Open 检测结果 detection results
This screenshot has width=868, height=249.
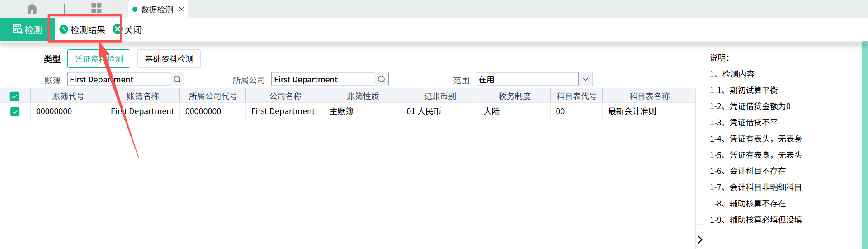[83, 30]
